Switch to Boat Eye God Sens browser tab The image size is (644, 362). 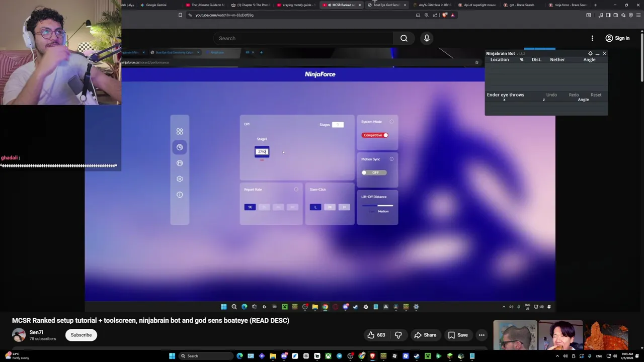point(386,5)
